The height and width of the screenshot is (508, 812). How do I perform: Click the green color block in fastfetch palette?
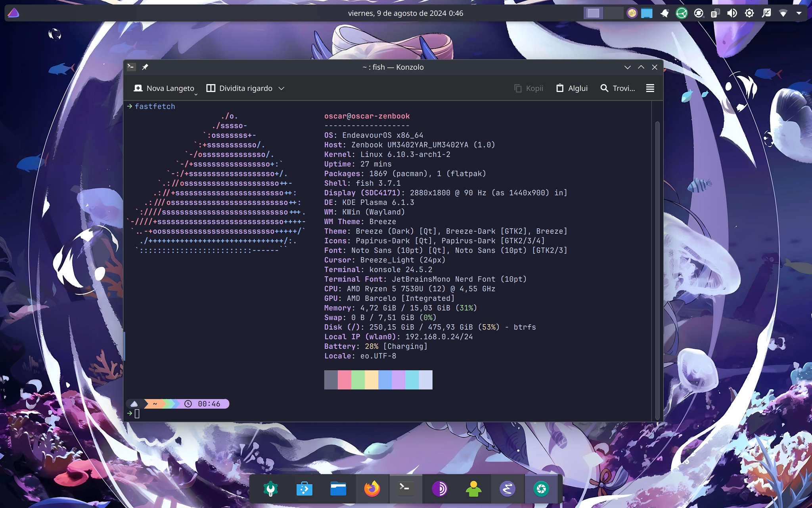click(x=358, y=380)
